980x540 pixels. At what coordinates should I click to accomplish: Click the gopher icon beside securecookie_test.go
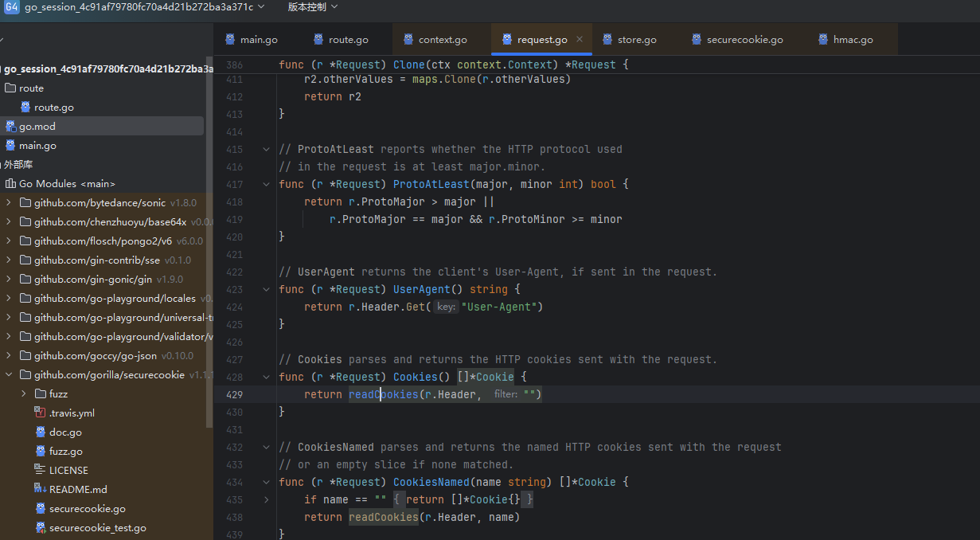[x=41, y=528]
